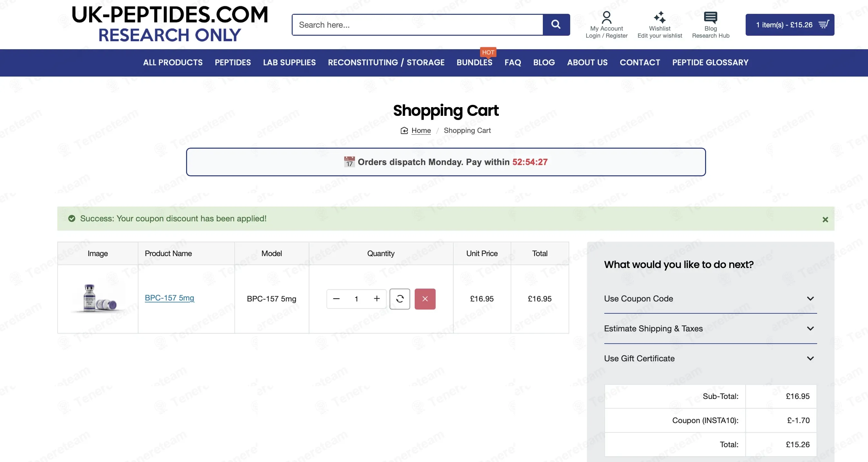Screen dimensions: 868x462
Task: Click the refresh quantity update icon
Action: coord(400,299)
